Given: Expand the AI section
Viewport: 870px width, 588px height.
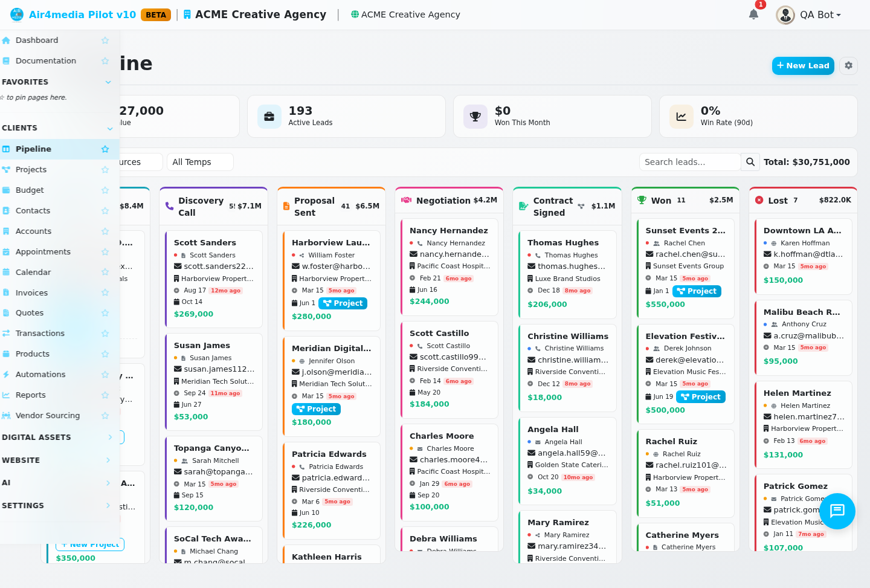Looking at the screenshot, I should coord(108,483).
